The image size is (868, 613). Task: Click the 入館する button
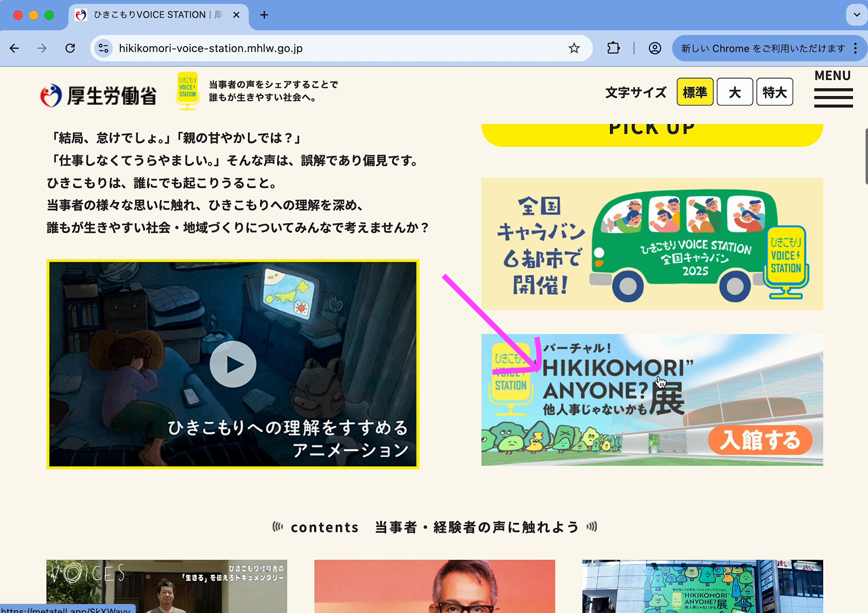760,440
